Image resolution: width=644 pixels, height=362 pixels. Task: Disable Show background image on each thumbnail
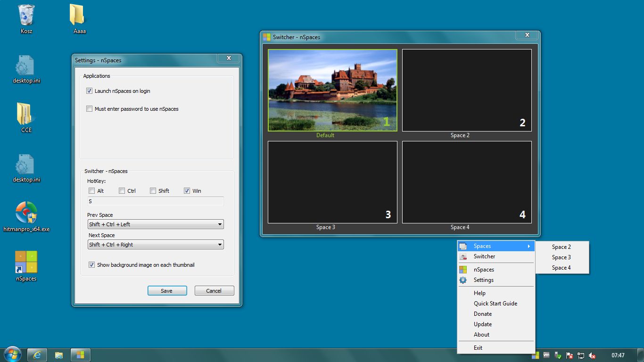pyautogui.click(x=91, y=265)
